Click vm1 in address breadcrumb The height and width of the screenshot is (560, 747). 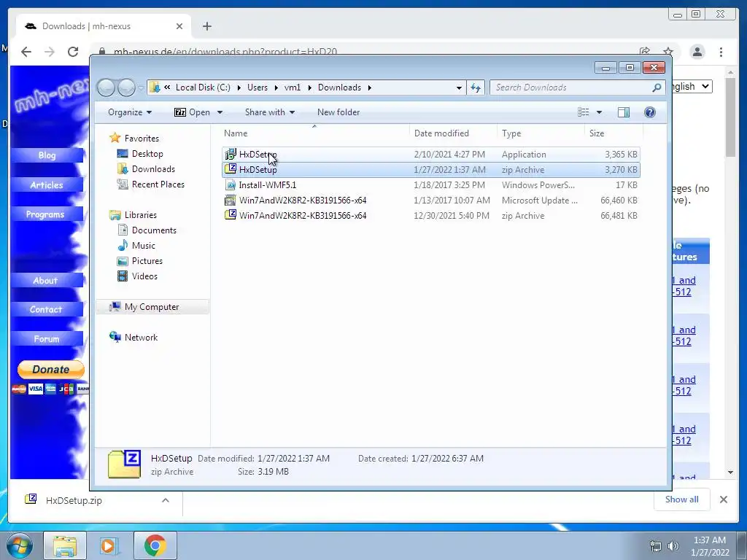point(293,87)
